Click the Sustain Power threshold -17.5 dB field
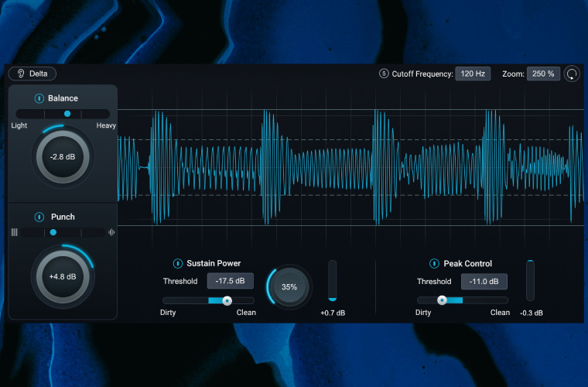Screen dimensions: 588x387 click(x=230, y=281)
